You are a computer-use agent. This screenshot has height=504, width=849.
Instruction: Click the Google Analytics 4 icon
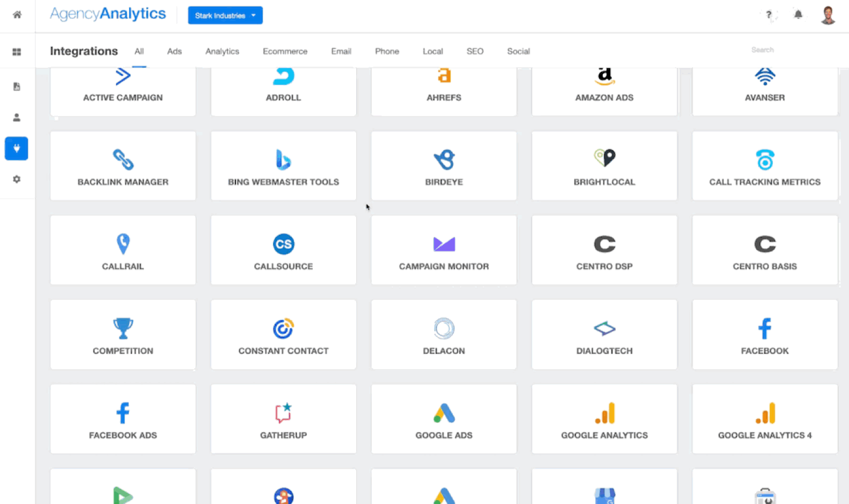765,413
